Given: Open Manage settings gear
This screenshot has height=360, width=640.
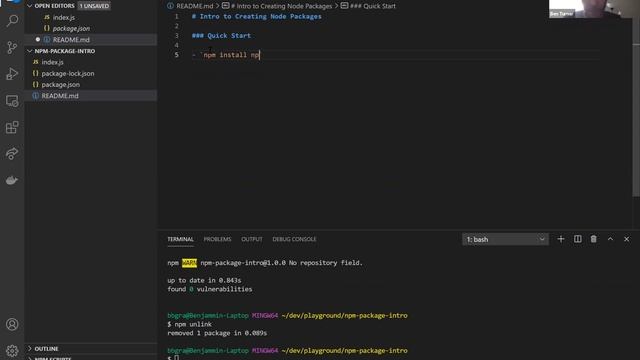Looking at the screenshot, I should click(12, 351).
